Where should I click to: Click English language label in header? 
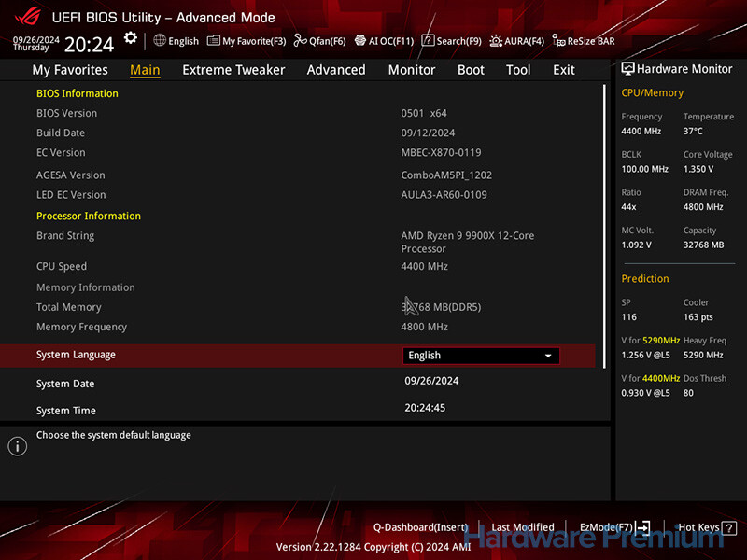point(183,41)
